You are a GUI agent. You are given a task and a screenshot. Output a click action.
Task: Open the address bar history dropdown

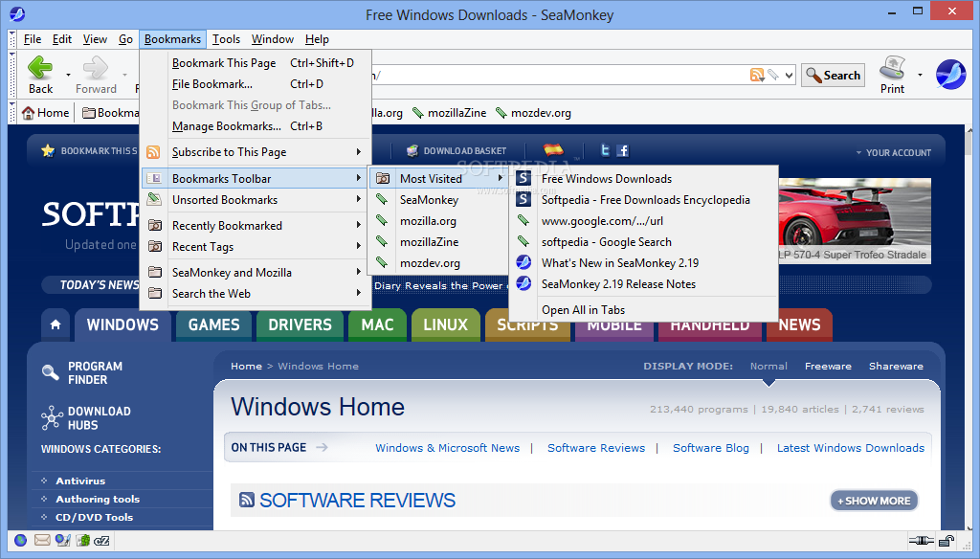(789, 75)
